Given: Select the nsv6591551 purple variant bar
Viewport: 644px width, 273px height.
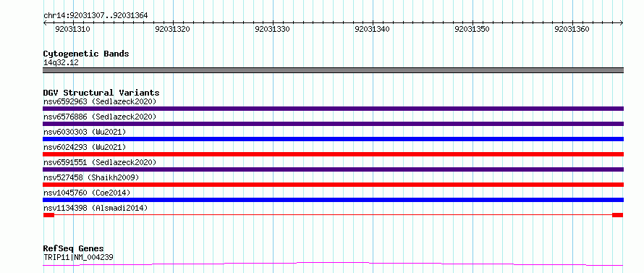Looking at the screenshot, I should pos(333,169).
